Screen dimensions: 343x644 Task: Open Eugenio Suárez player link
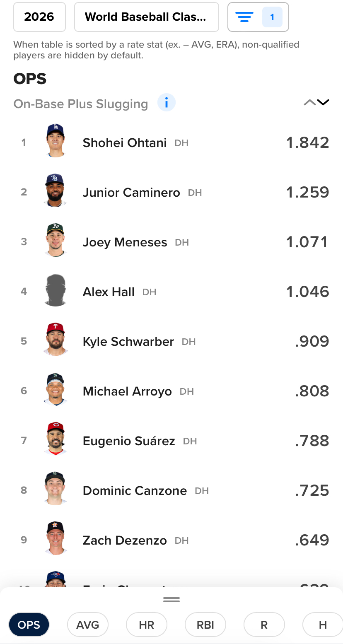pos(129,441)
